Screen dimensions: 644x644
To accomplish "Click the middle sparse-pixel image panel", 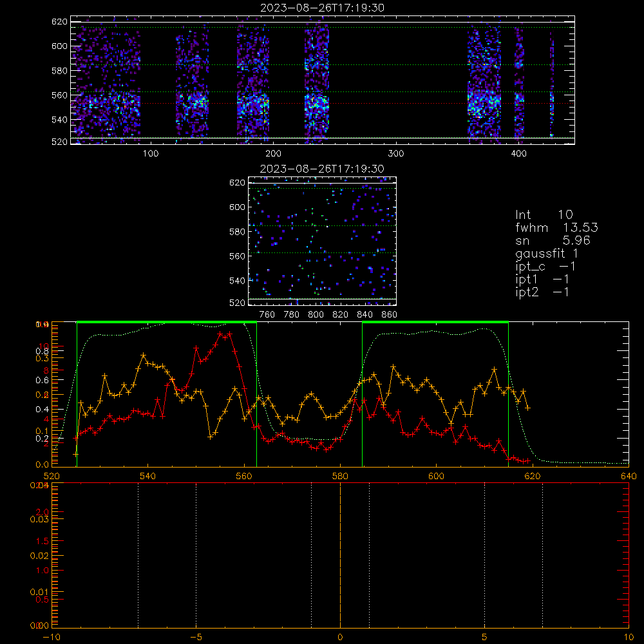I will click(323, 241).
